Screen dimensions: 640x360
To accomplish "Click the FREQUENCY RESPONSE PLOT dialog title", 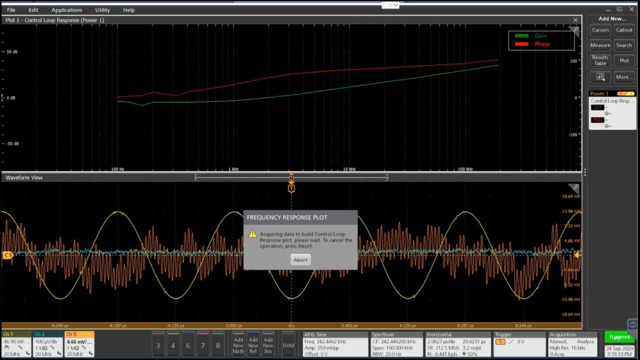I will [287, 218].
